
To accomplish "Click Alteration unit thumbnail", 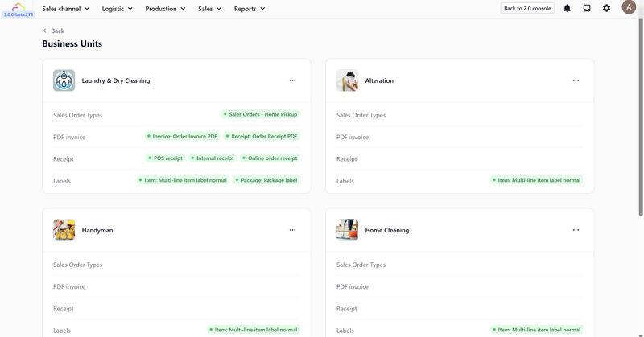I will [x=347, y=80].
